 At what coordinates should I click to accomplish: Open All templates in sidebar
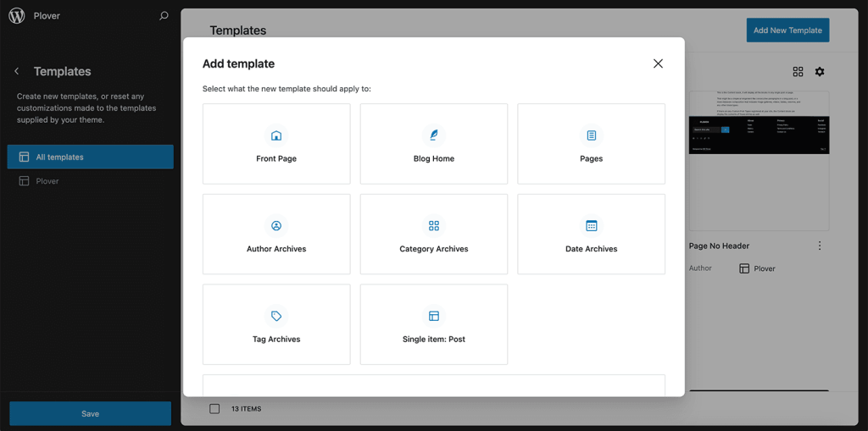(91, 157)
